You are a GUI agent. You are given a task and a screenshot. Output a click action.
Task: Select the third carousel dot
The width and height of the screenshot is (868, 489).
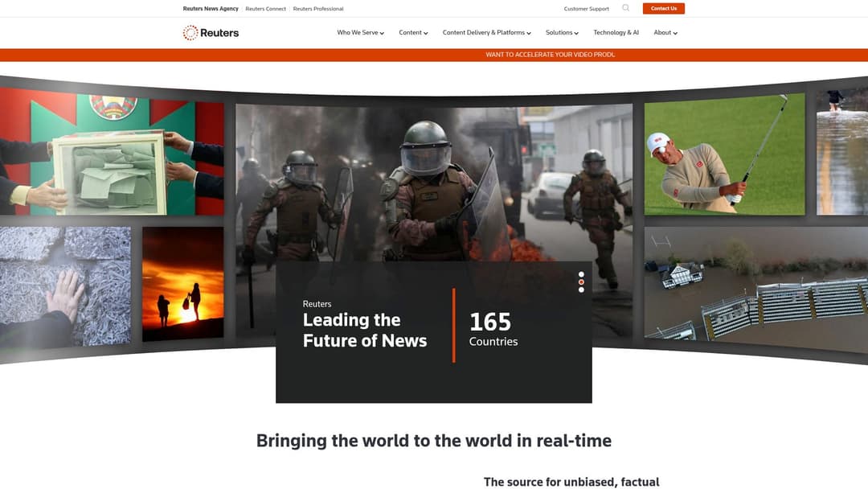581,290
